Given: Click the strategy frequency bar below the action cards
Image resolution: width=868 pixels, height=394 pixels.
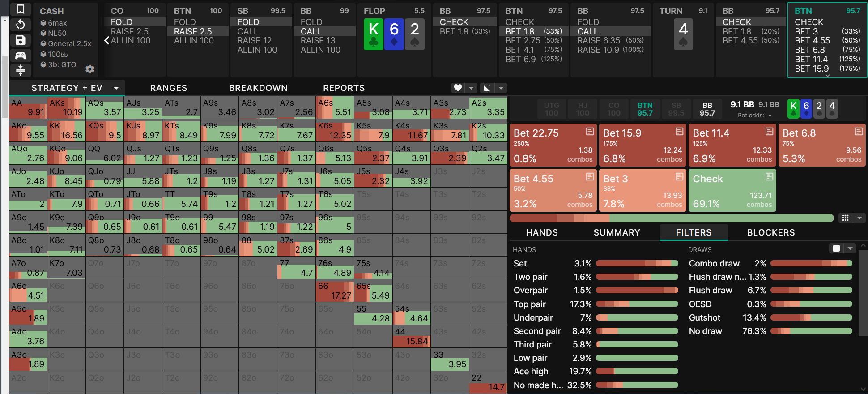Looking at the screenshot, I should point(672,218).
